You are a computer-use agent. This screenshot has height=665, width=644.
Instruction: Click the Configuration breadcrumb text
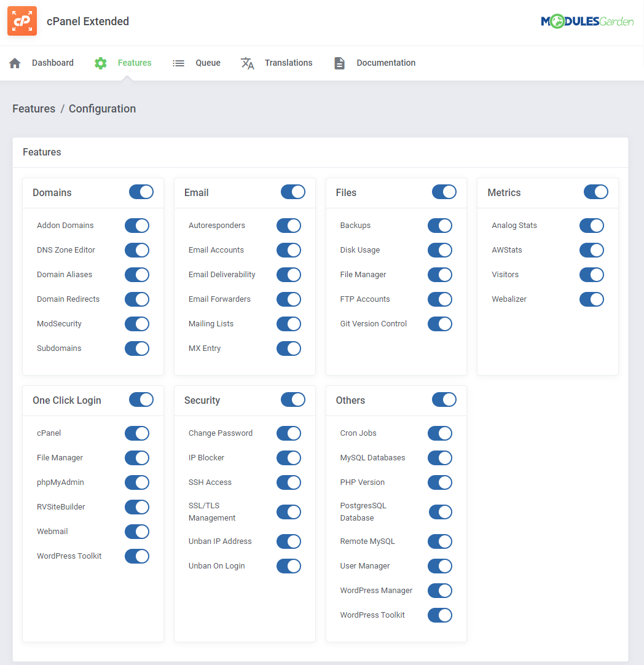[x=102, y=109]
